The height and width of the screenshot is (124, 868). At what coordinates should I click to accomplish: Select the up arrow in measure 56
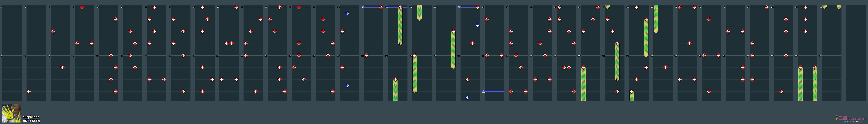(665, 68)
